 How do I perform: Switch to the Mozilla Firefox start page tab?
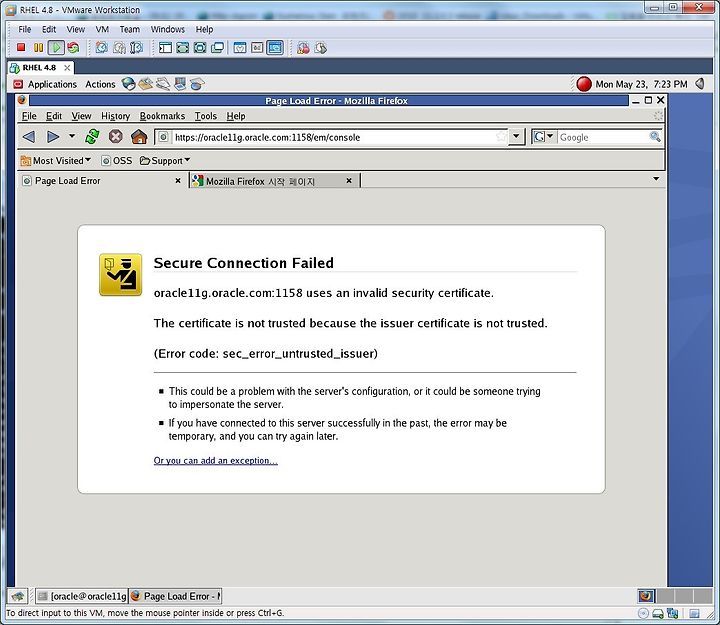tap(274, 181)
